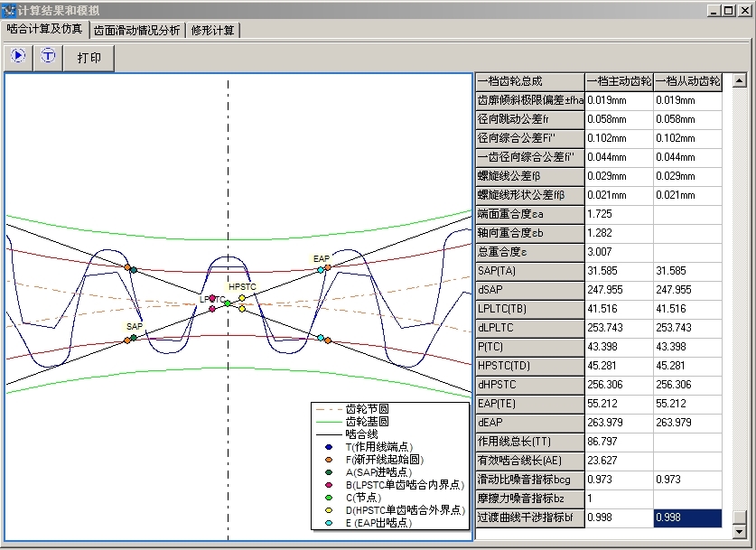Screen dimensions: 756x550
Task: Click the 齿轮基圆 legend entry
Action: (x=352, y=422)
